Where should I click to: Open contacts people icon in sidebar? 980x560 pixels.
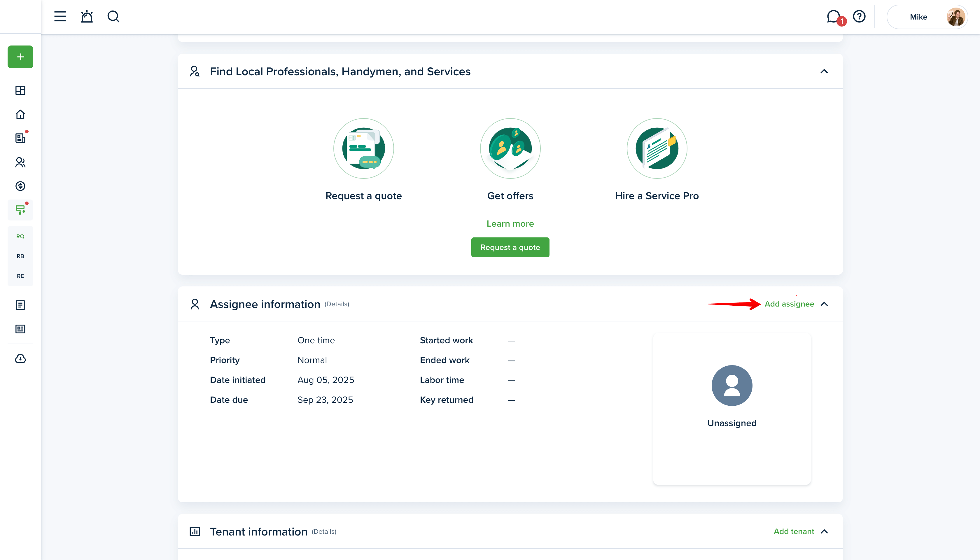[x=20, y=162]
